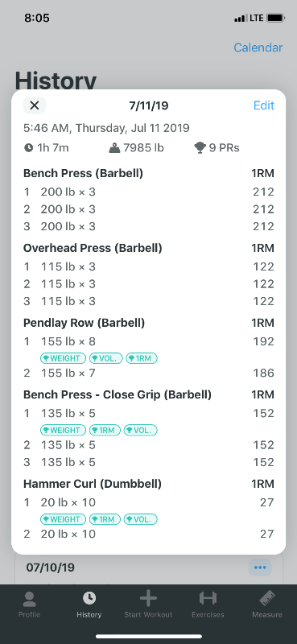Viewport: 297px width, 644px height.
Task: Tap the 7985 lb volume weight icon
Action: [x=114, y=148]
